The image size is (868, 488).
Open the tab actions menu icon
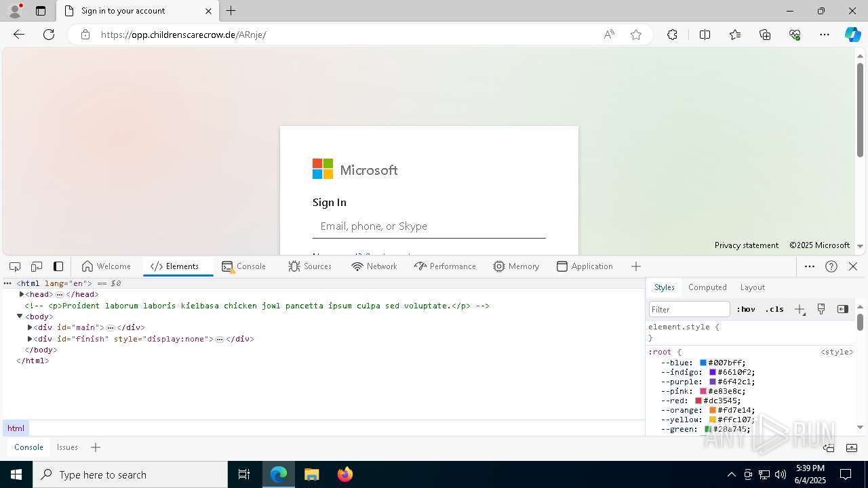(x=41, y=11)
